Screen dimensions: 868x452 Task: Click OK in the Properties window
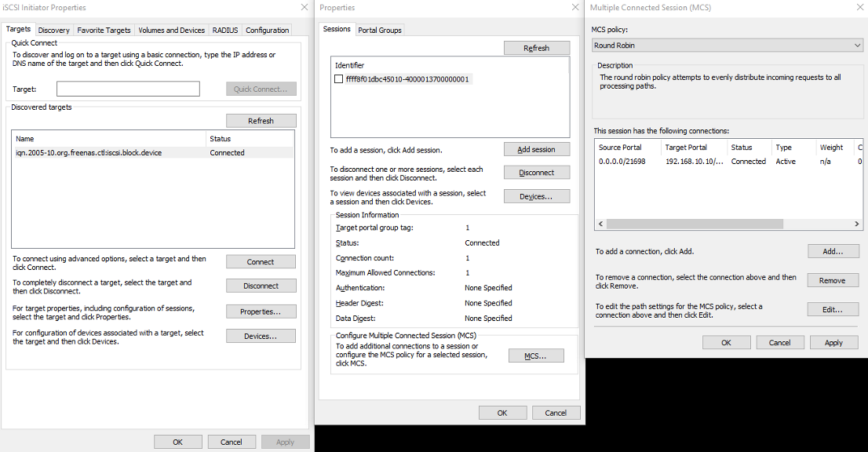point(502,413)
